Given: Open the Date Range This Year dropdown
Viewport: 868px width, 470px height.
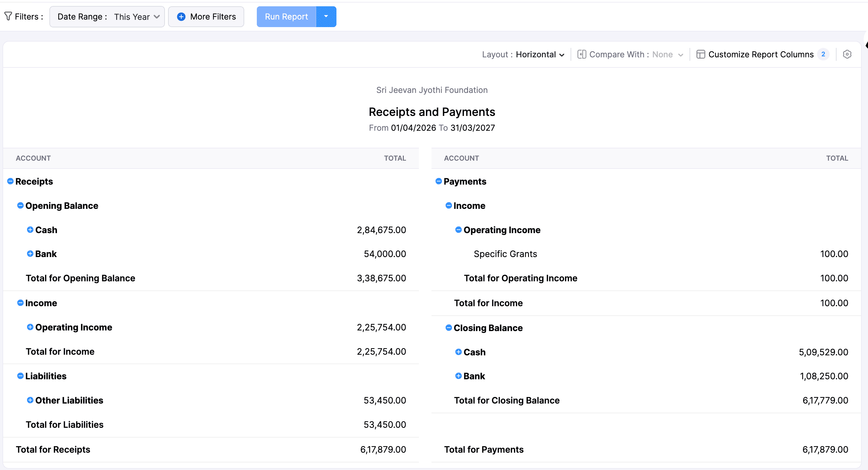Looking at the screenshot, I should [x=107, y=16].
